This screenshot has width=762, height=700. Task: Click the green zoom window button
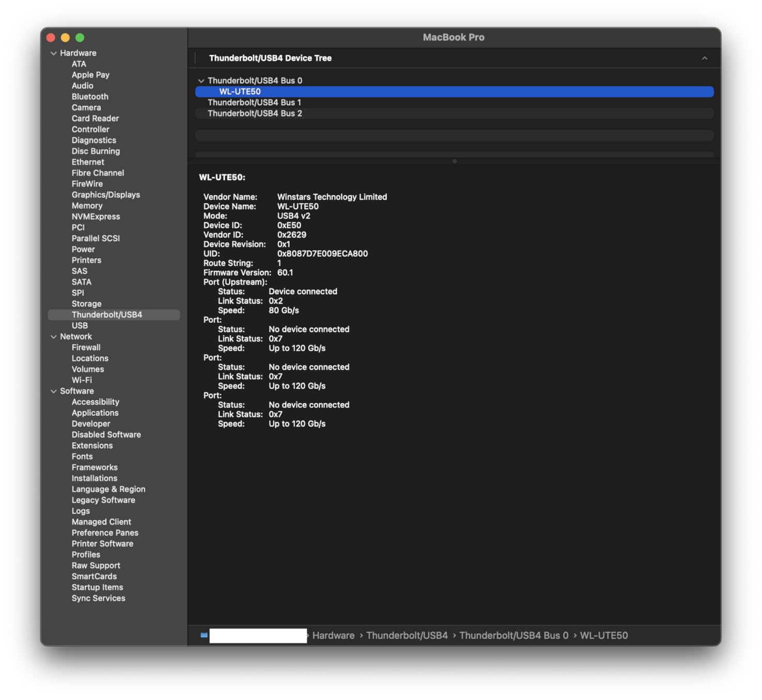coord(80,38)
